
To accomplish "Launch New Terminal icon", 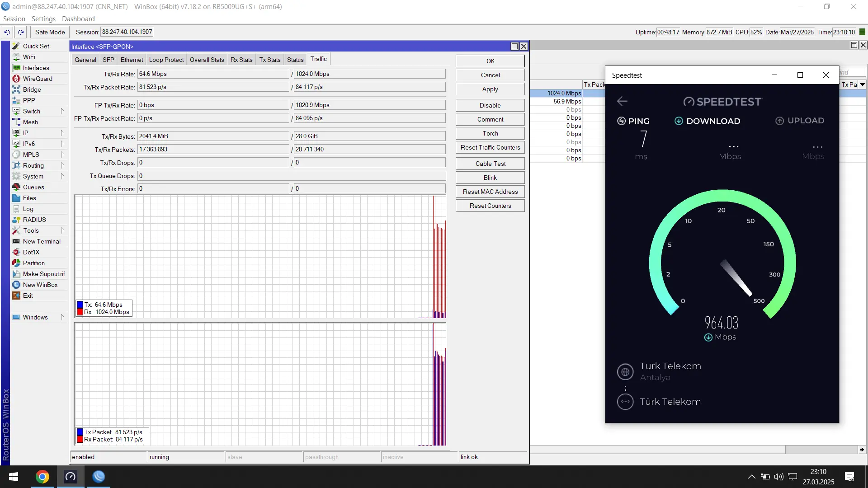I will point(16,241).
